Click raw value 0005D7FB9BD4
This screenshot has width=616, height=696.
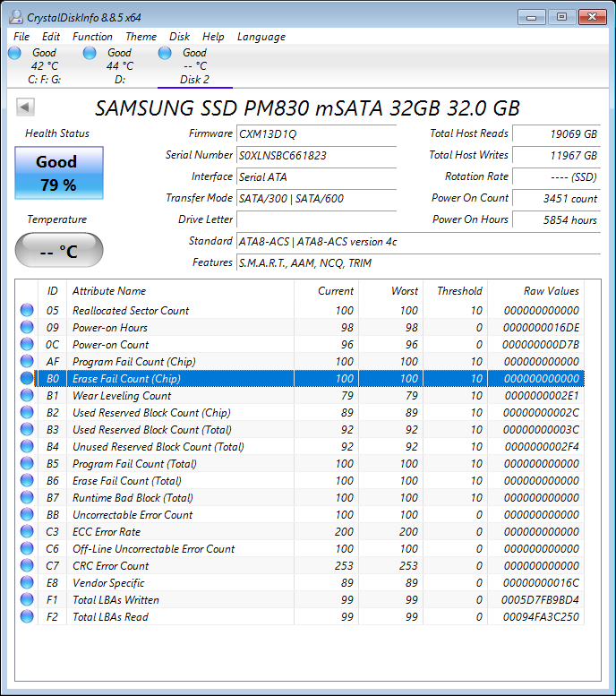click(540, 599)
